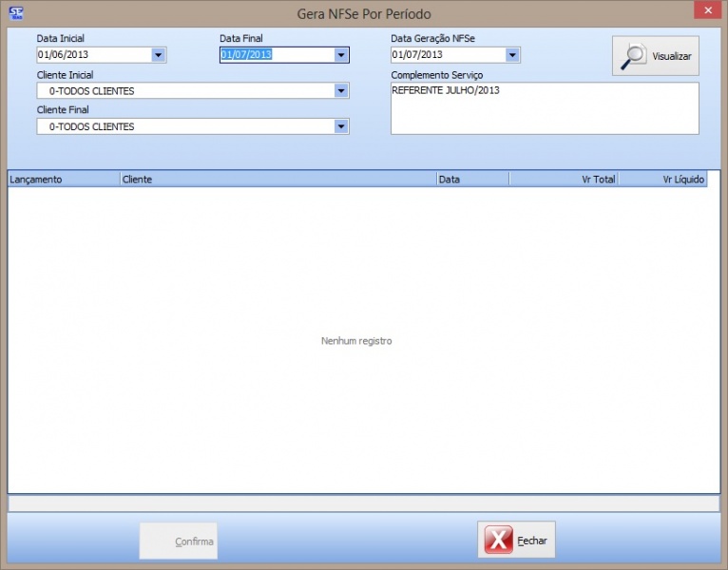The image size is (728, 570).
Task: Click the application icon in title bar
Action: point(14,12)
